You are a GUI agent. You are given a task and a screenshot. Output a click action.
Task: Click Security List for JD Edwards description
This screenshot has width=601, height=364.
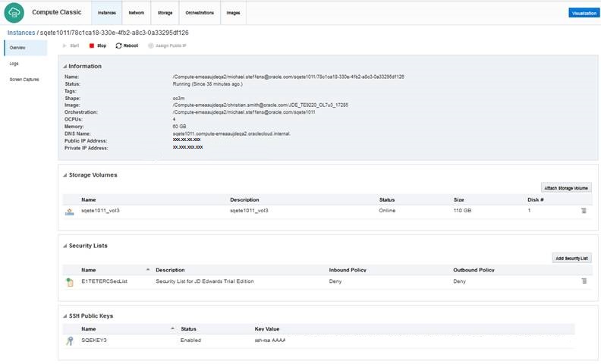[x=205, y=281]
